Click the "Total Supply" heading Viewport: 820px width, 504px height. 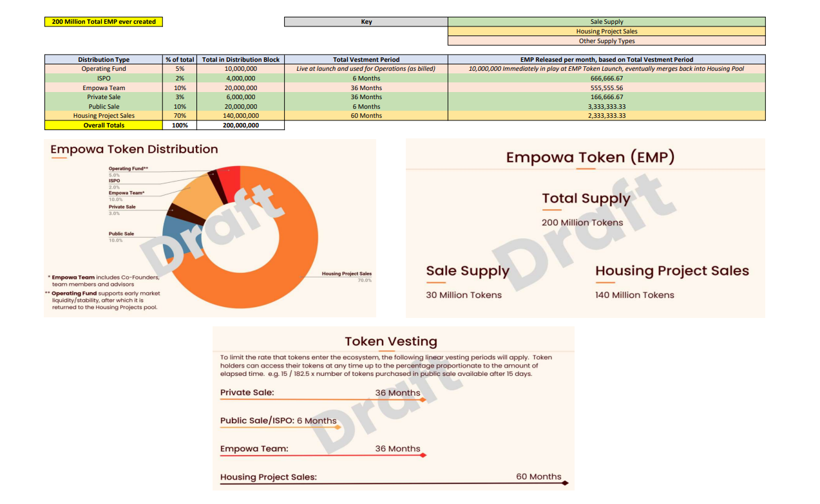pyautogui.click(x=586, y=199)
